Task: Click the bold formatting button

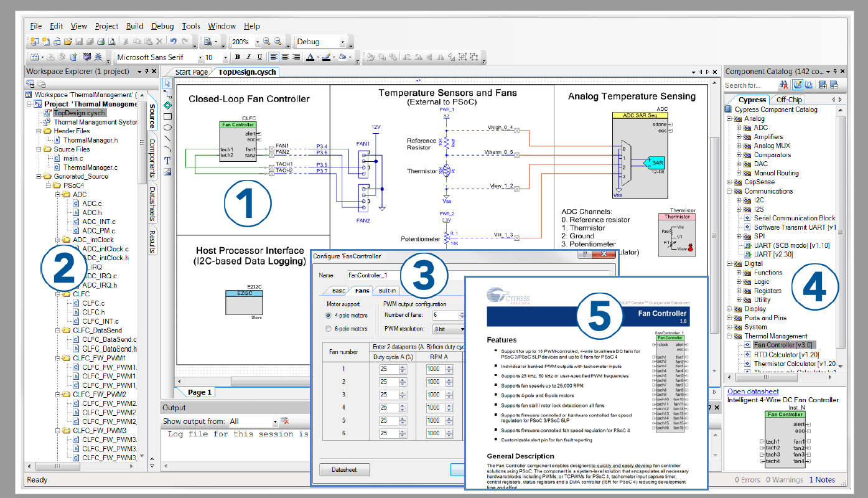Action: point(237,57)
